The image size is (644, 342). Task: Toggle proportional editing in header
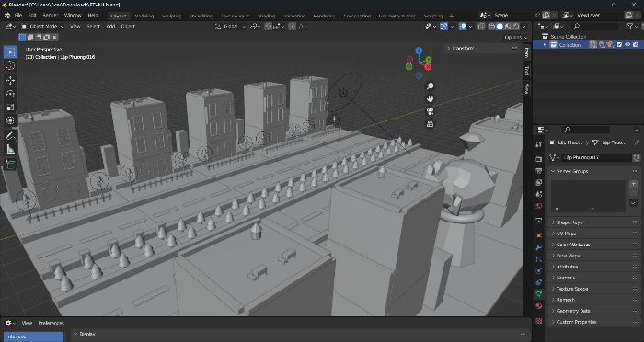click(x=292, y=27)
